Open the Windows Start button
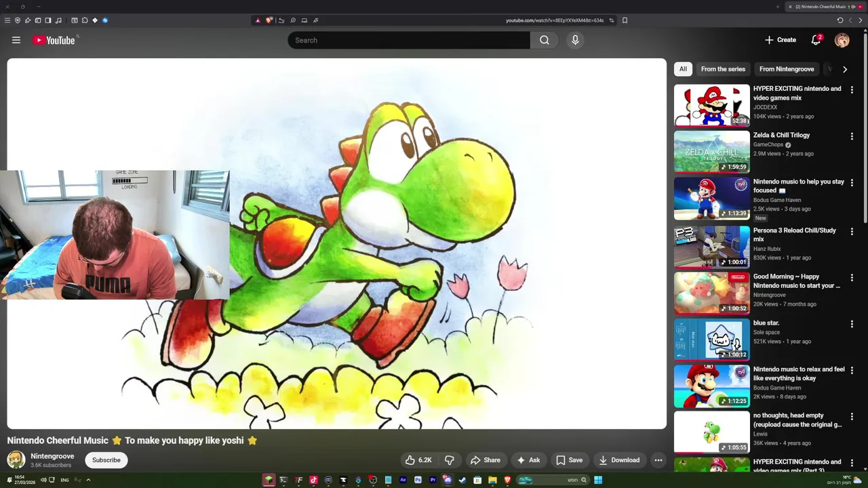 coord(598,480)
